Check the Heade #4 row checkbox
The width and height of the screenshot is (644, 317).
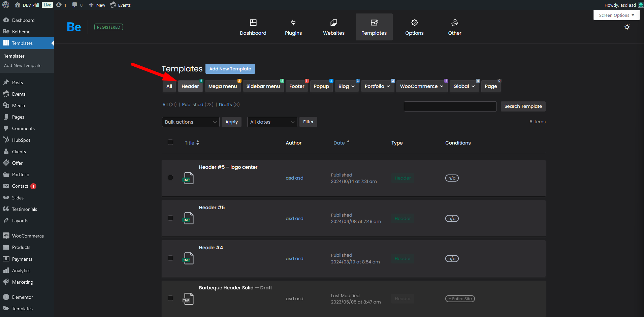tap(170, 258)
